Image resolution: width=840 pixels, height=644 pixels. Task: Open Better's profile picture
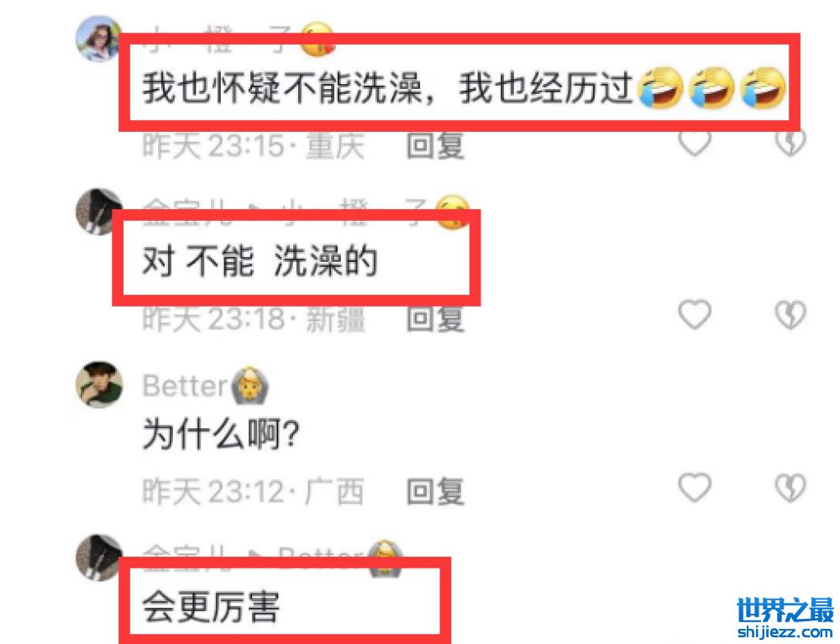pos(99,385)
